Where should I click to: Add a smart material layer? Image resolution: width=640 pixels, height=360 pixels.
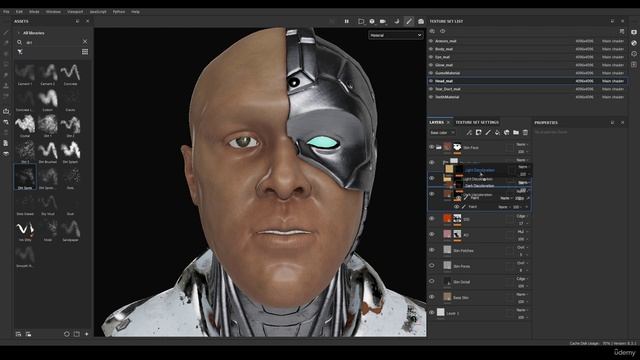[507, 133]
